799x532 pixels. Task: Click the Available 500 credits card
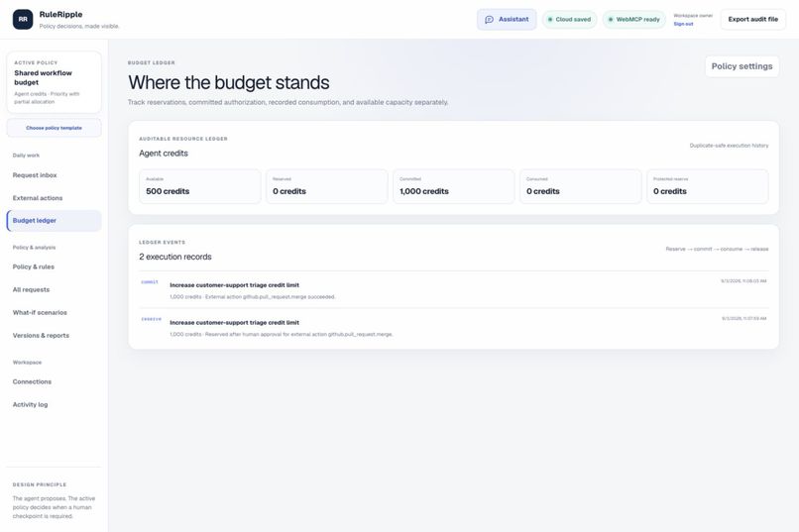[x=200, y=186]
